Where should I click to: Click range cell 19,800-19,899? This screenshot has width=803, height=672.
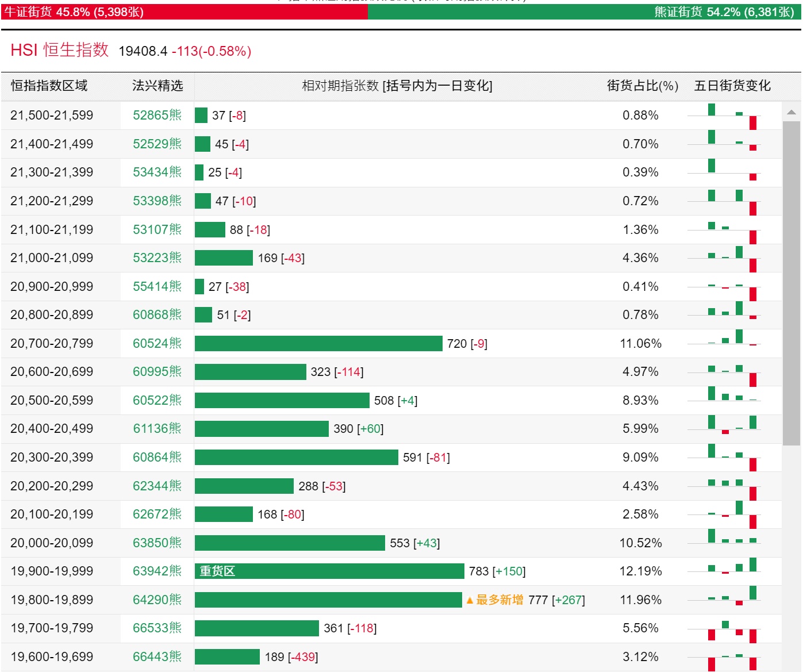pos(52,600)
